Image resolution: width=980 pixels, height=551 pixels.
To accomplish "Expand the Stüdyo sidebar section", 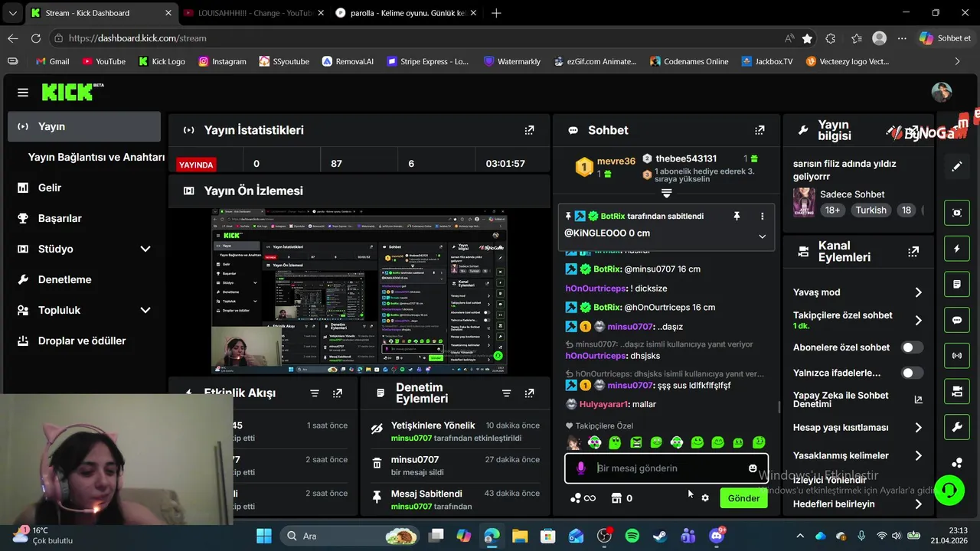I will coord(145,249).
